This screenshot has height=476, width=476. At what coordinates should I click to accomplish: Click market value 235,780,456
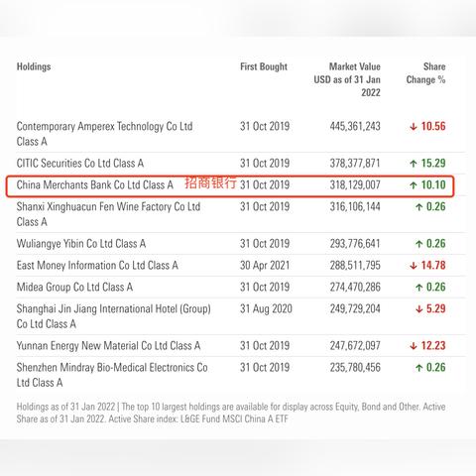click(x=355, y=368)
